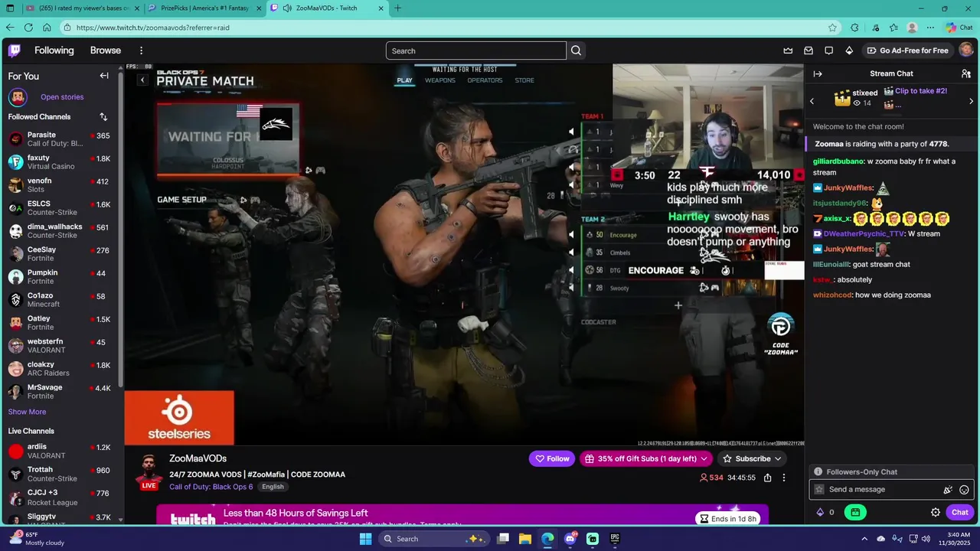This screenshot has height=551, width=980.
Task: Click the search magnifier button
Action: (x=577, y=51)
